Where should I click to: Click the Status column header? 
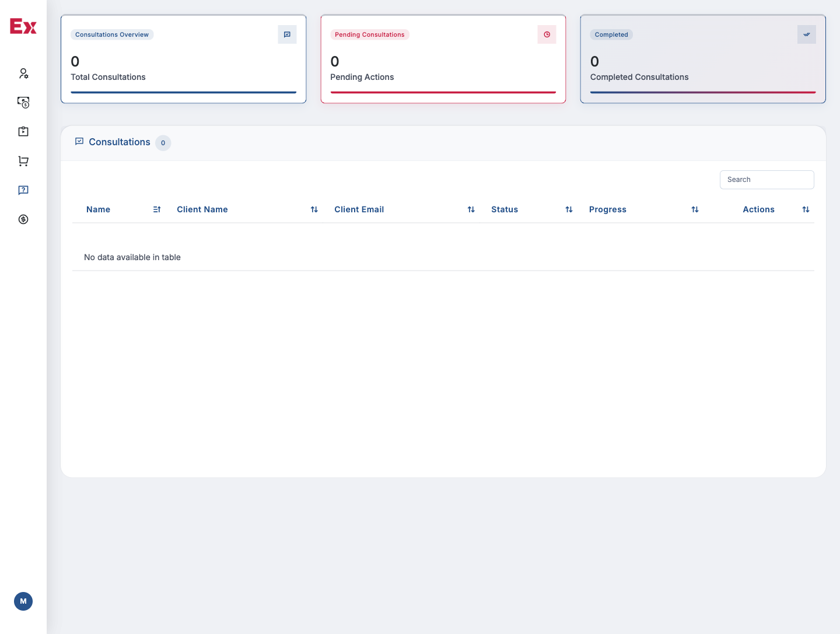point(505,209)
